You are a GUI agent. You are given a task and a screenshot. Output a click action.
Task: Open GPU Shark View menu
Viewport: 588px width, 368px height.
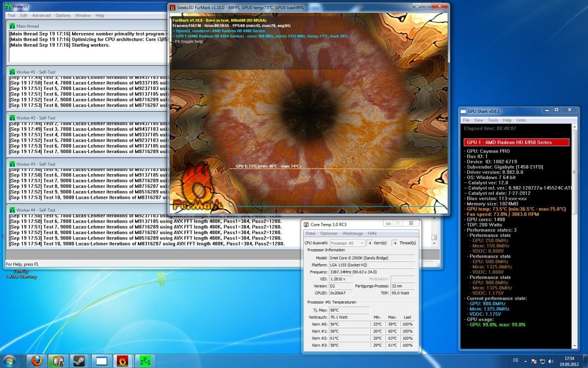point(478,120)
